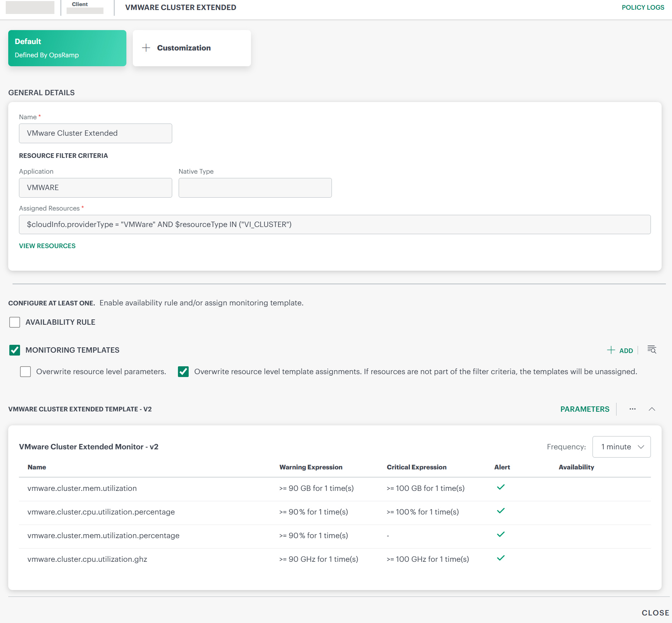The image size is (672, 623).
Task: Open the Native Type field dropdown
Action: [x=255, y=187]
